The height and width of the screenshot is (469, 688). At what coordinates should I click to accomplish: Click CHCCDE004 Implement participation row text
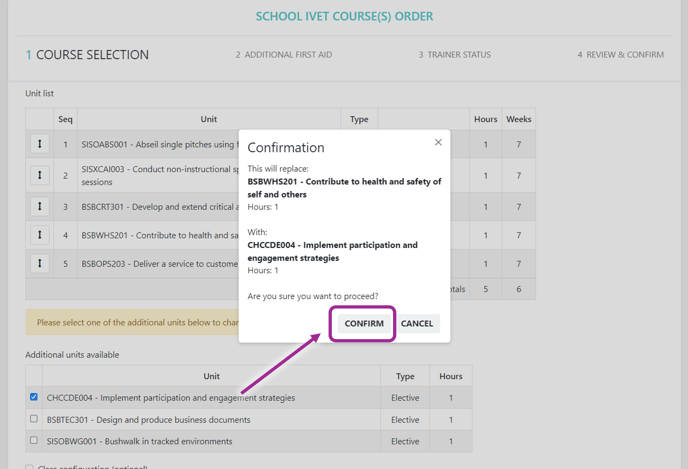171,397
